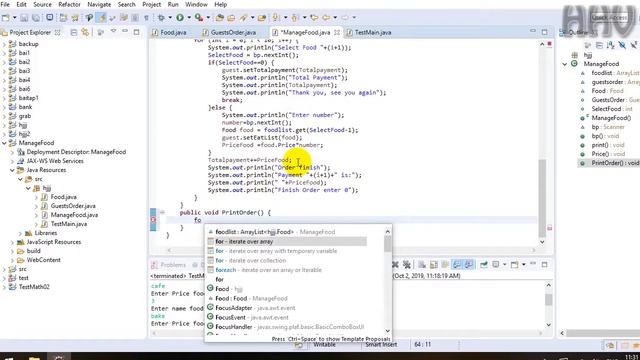Click the proposal popup scrollbar down arrow
Screen dimensions: 640x360
[x=388, y=331]
